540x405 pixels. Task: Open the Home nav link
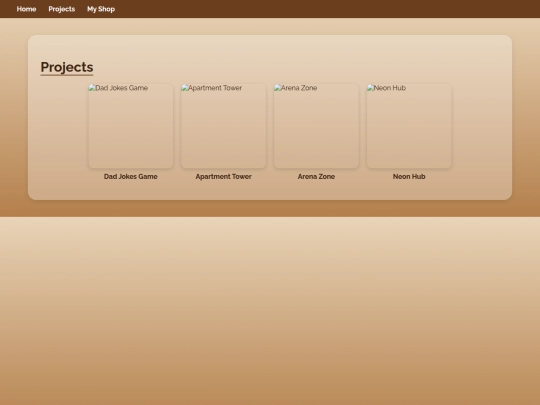[x=26, y=9]
